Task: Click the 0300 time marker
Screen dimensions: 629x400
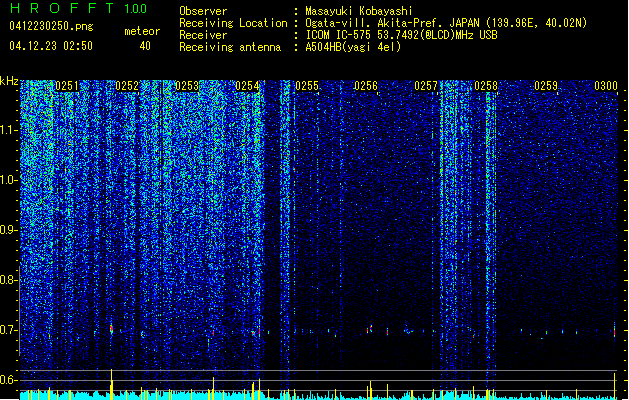Action: point(606,86)
